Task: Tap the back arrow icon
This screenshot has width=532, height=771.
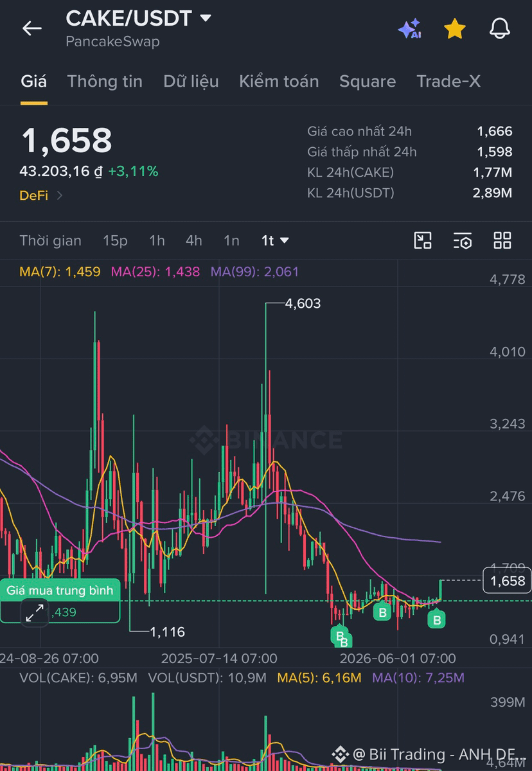Action: pyautogui.click(x=31, y=28)
